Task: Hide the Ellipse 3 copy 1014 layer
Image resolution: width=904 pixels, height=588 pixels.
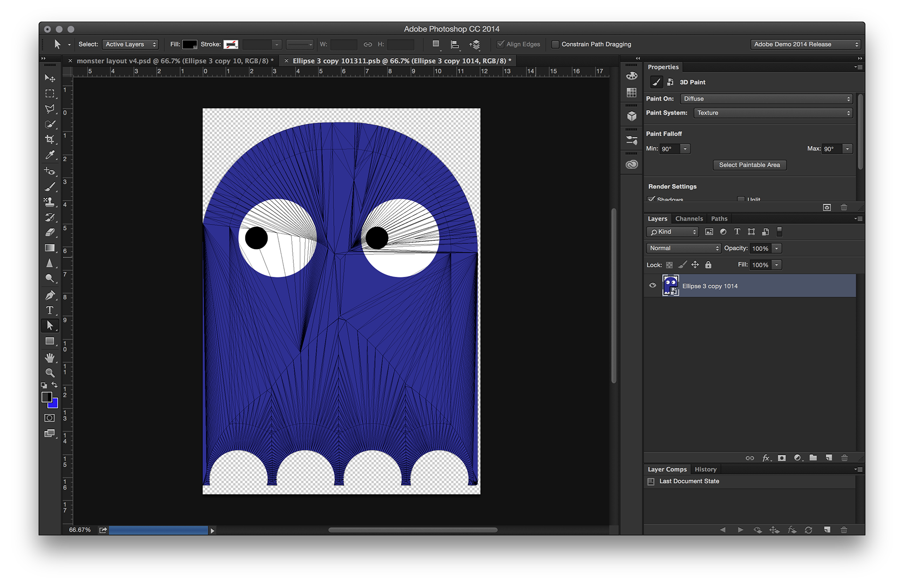Action: click(653, 285)
